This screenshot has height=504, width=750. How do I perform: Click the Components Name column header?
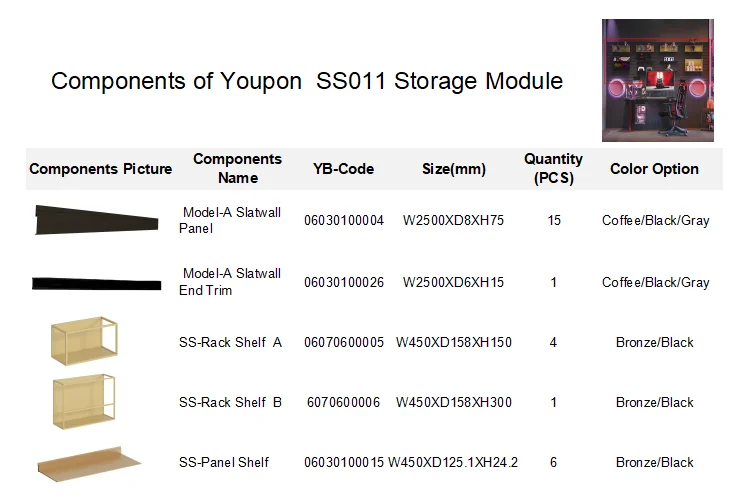[238, 169]
